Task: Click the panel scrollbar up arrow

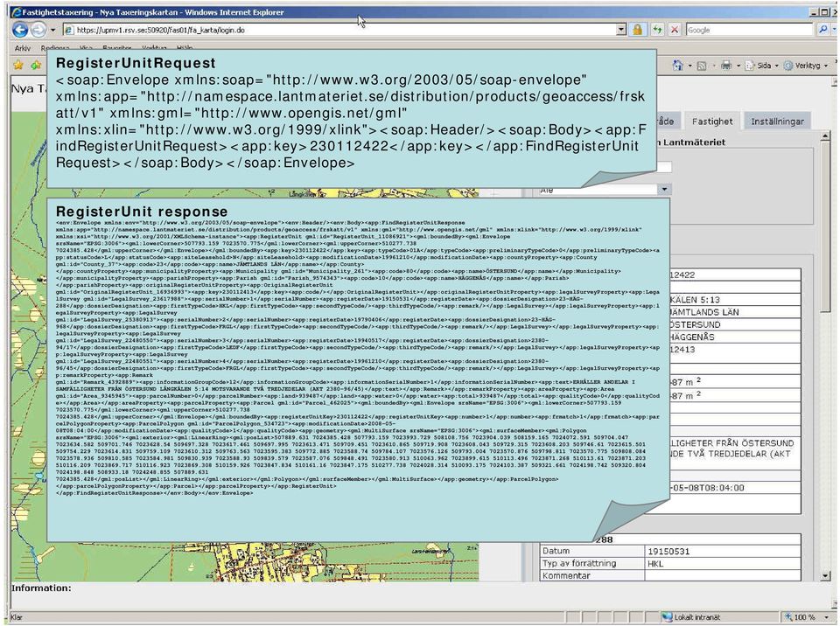Action: pyautogui.click(x=825, y=136)
